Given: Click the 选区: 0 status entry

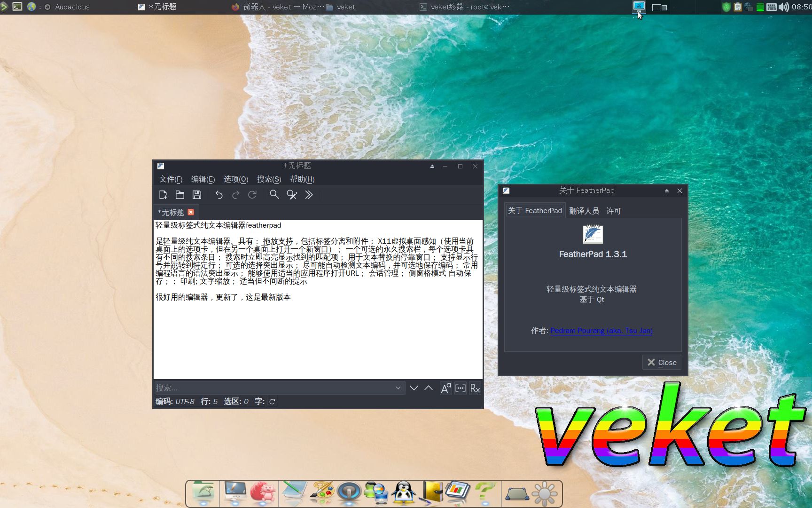Looking at the screenshot, I should tap(236, 401).
